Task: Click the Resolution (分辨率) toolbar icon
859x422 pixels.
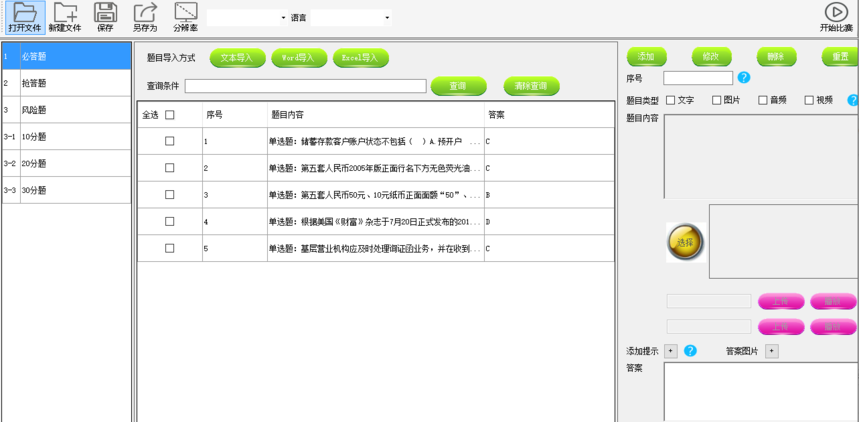Action: [186, 18]
